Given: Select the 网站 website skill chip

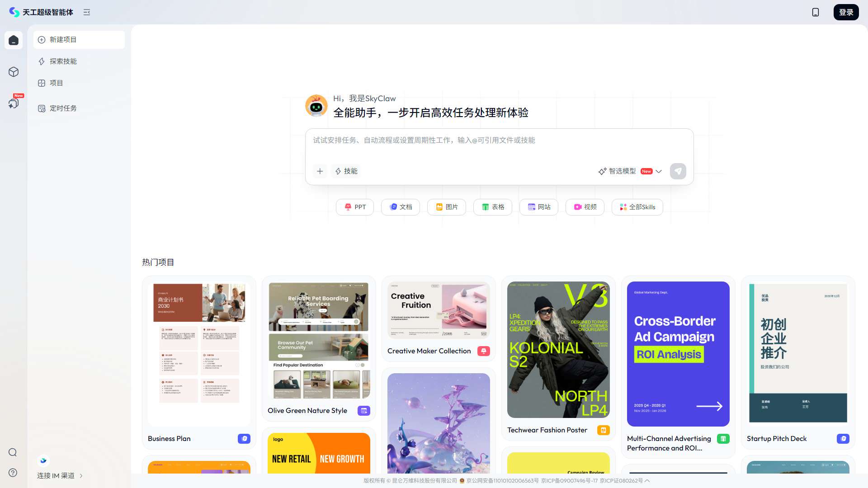Looking at the screenshot, I should coord(539,207).
